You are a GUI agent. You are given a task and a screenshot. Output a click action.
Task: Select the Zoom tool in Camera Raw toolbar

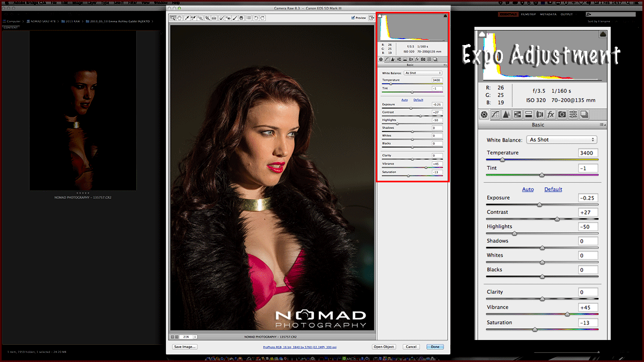click(173, 18)
